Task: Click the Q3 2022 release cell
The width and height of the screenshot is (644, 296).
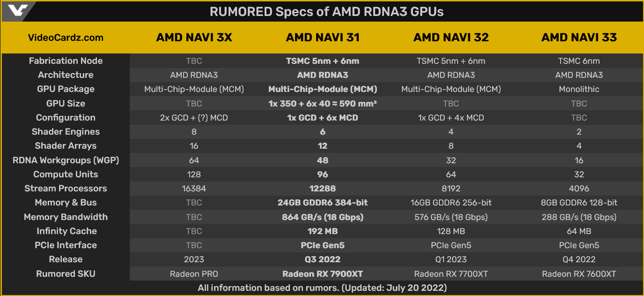Action: 323,259
